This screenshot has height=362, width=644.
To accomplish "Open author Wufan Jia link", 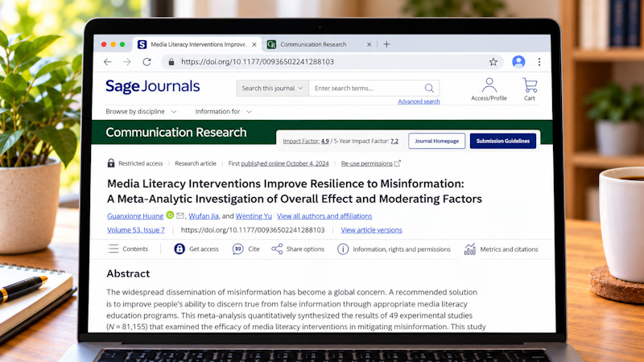I will 204,216.
